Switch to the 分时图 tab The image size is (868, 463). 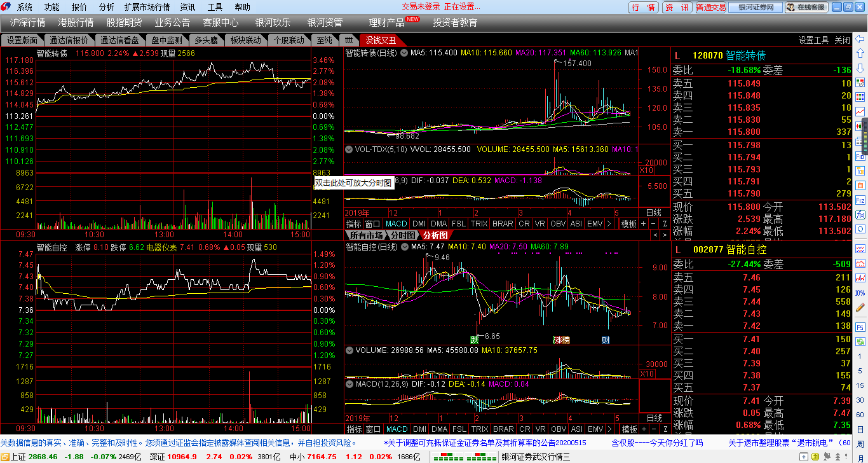[x=403, y=235]
